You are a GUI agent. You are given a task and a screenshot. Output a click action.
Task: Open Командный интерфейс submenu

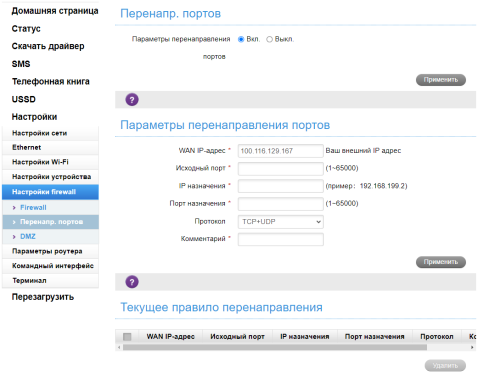[50, 266]
